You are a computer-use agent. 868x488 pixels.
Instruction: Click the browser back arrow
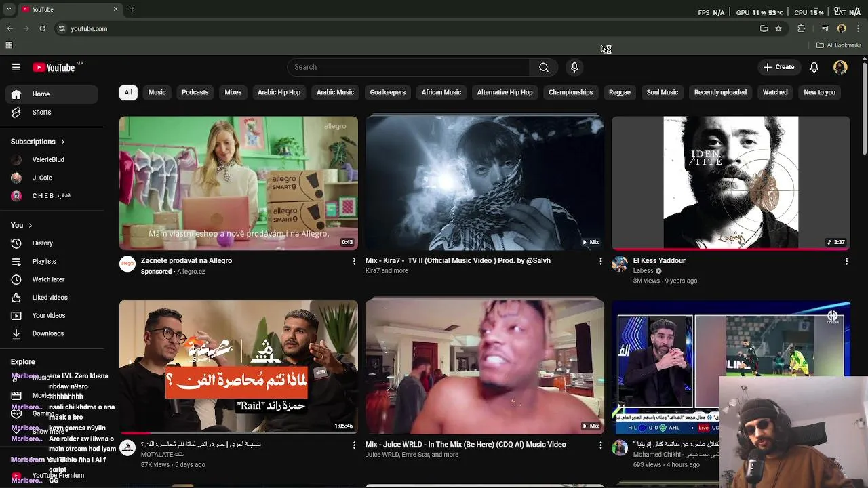[9, 28]
